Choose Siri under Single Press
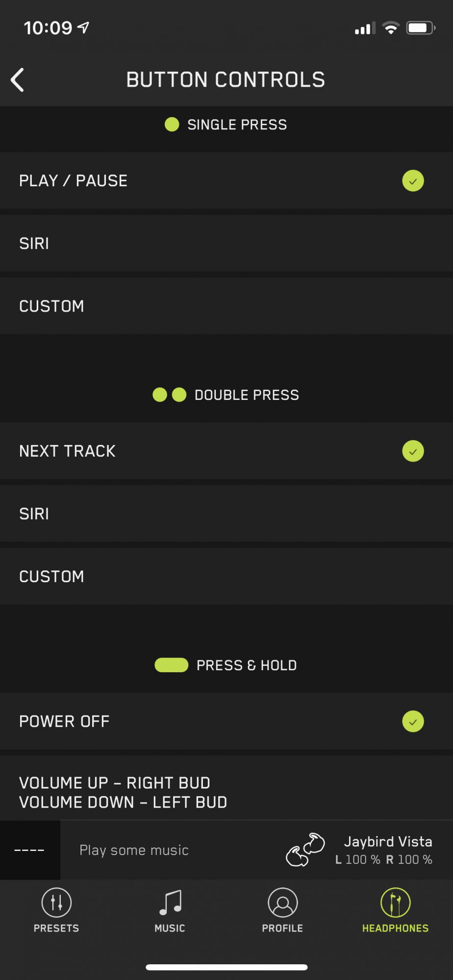453x980 pixels. pos(226,244)
